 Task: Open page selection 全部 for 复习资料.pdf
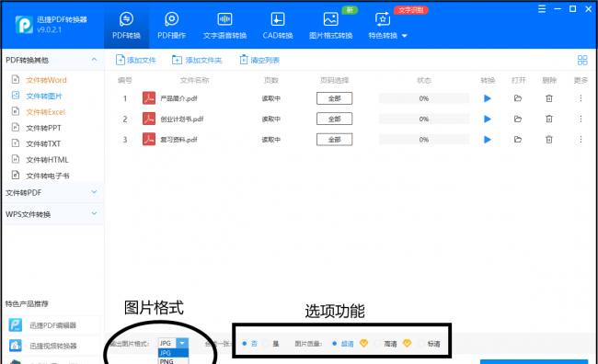(334, 140)
